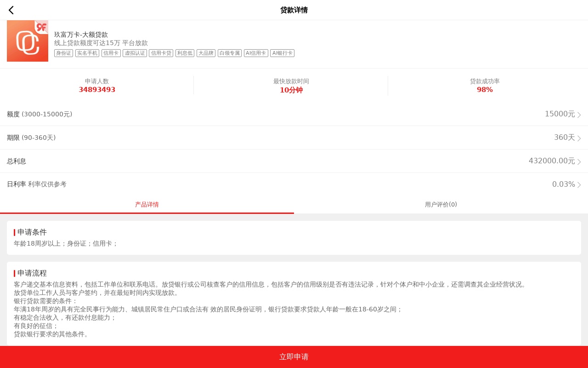Open the 额度 amount selector chevron
This screenshot has height=368, width=588.
579,115
